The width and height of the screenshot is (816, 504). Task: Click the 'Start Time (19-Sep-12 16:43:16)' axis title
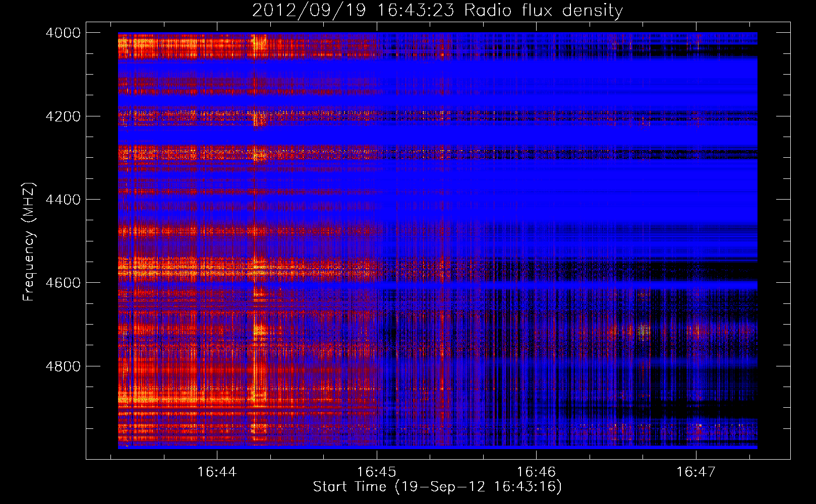tap(437, 487)
